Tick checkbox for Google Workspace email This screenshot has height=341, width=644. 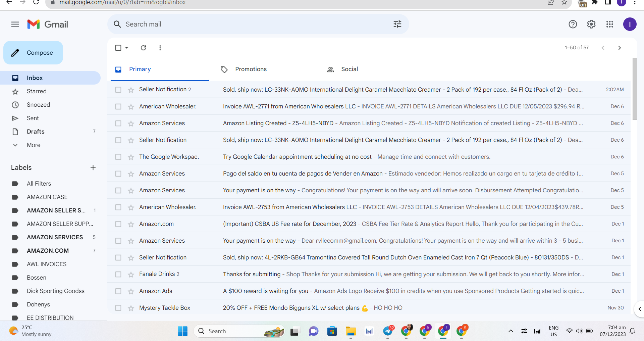coord(118,157)
